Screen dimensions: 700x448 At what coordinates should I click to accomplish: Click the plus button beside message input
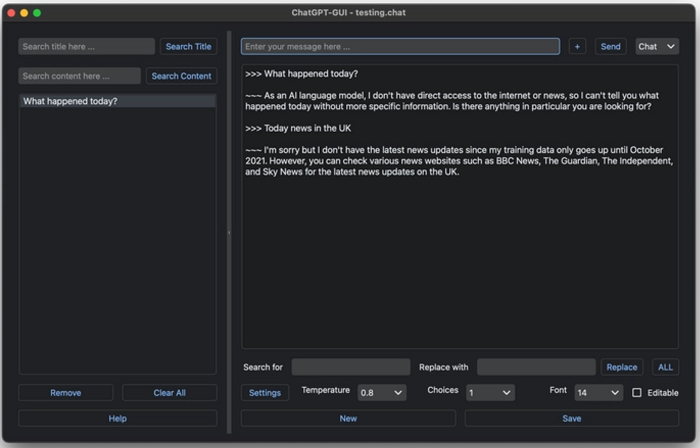pos(577,46)
